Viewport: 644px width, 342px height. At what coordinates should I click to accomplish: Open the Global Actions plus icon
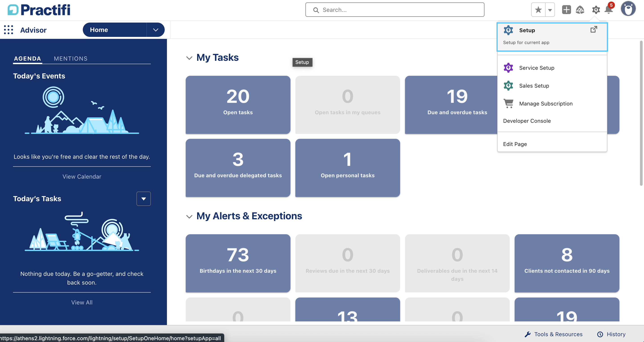pyautogui.click(x=566, y=10)
